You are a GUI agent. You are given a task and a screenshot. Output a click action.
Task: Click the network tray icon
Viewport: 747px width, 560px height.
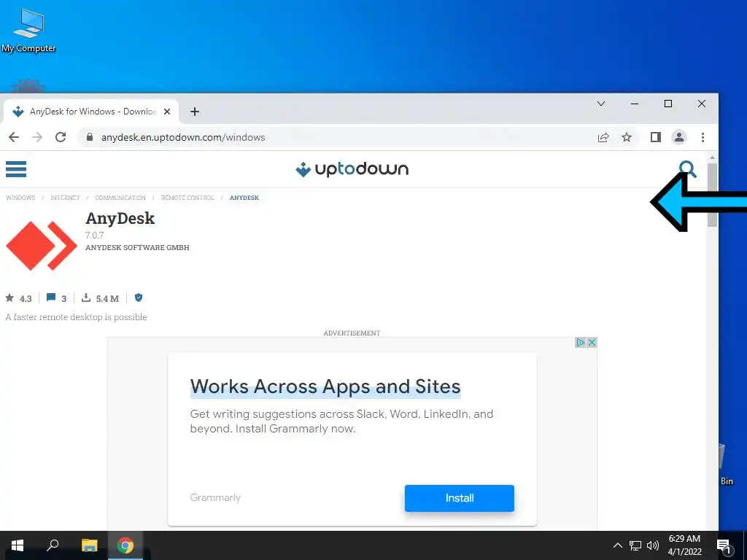[635, 545]
